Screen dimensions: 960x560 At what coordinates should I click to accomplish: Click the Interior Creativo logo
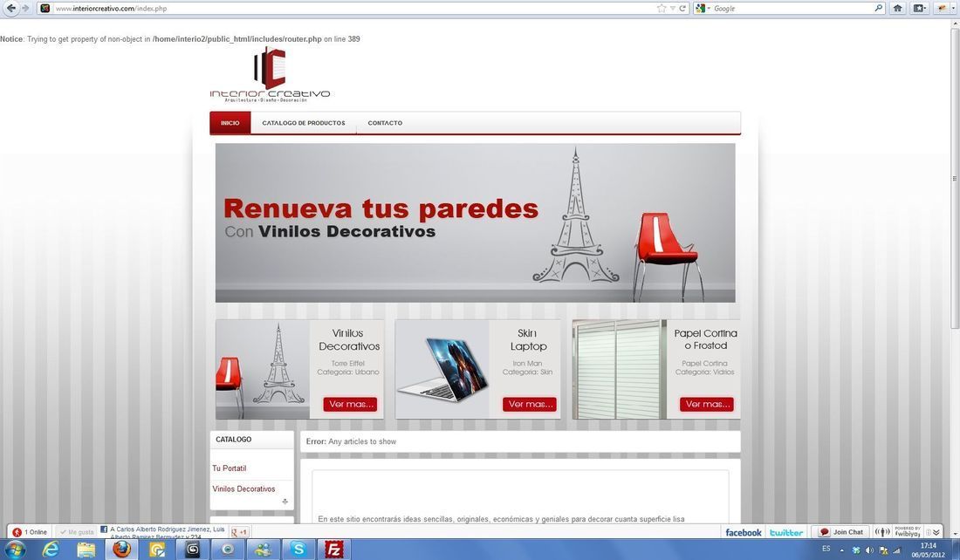coord(270,74)
